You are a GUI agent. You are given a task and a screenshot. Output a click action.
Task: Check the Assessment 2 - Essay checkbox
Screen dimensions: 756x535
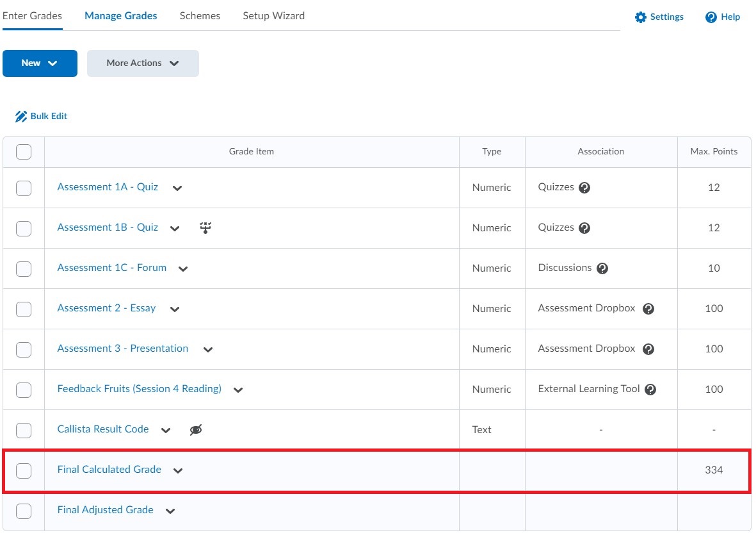(x=23, y=309)
